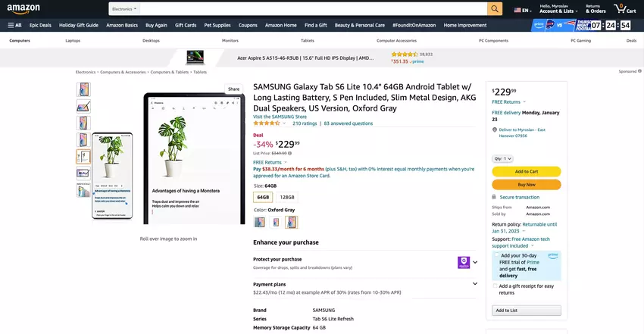
Task: Open the Gift Cards menu item
Action: pyautogui.click(x=186, y=25)
